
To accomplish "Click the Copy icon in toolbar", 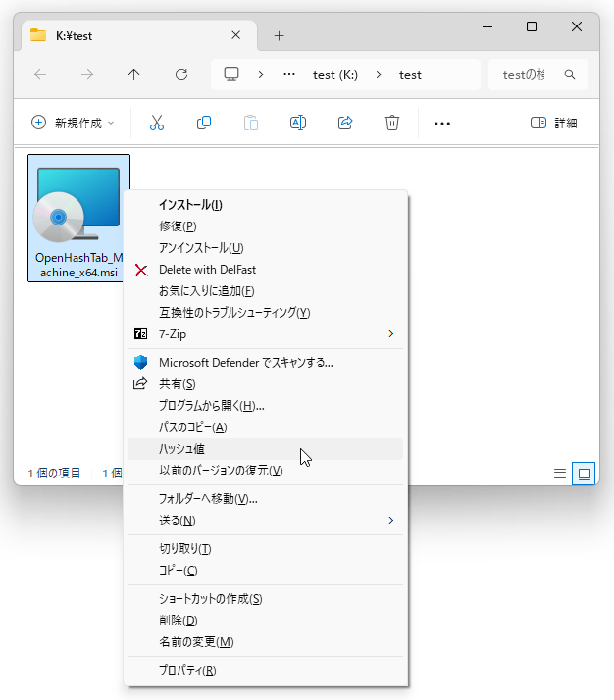I will [204, 123].
